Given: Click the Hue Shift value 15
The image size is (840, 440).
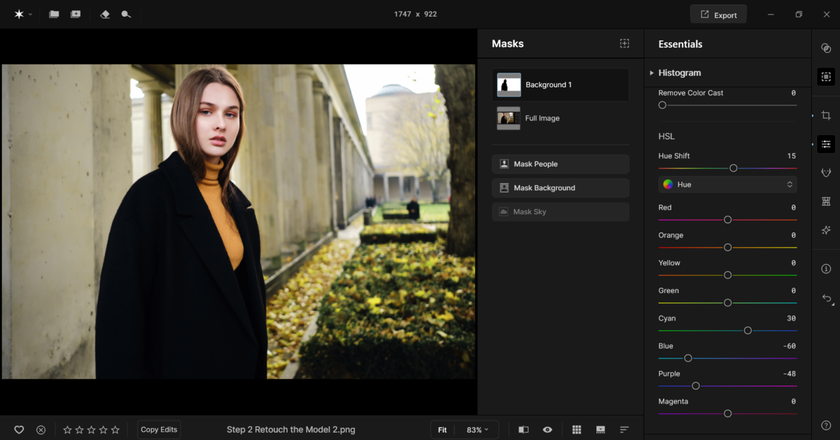Looking at the screenshot, I should click(x=791, y=156).
